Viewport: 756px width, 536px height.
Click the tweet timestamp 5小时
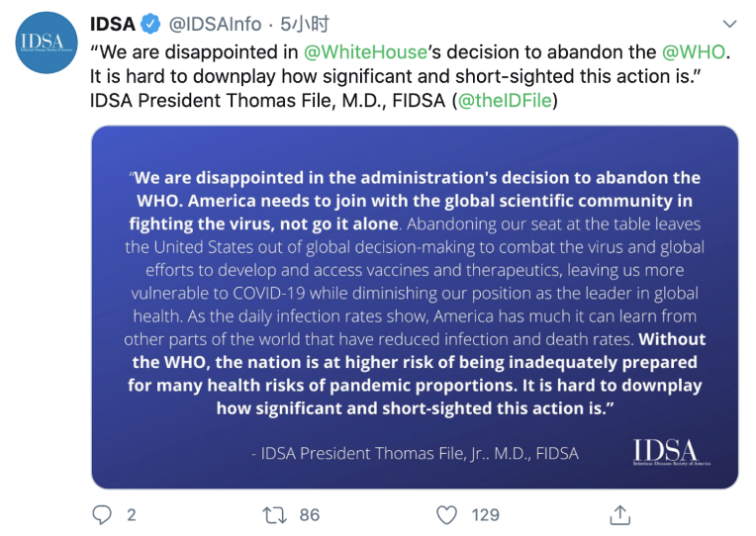(x=305, y=24)
